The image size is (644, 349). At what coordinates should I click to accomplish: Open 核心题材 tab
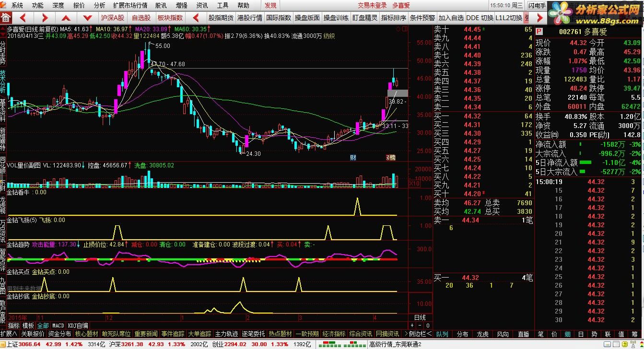click(86, 334)
